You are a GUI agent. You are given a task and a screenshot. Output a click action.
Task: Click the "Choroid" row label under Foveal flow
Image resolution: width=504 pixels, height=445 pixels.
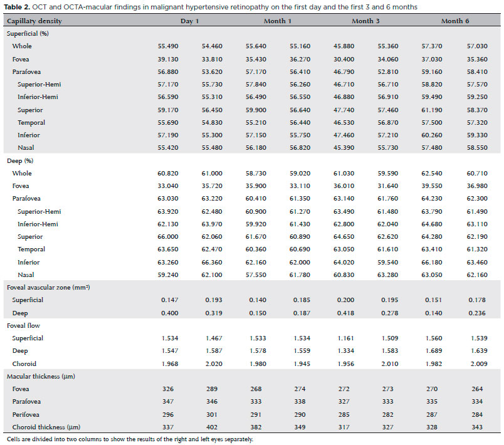point(24,364)
